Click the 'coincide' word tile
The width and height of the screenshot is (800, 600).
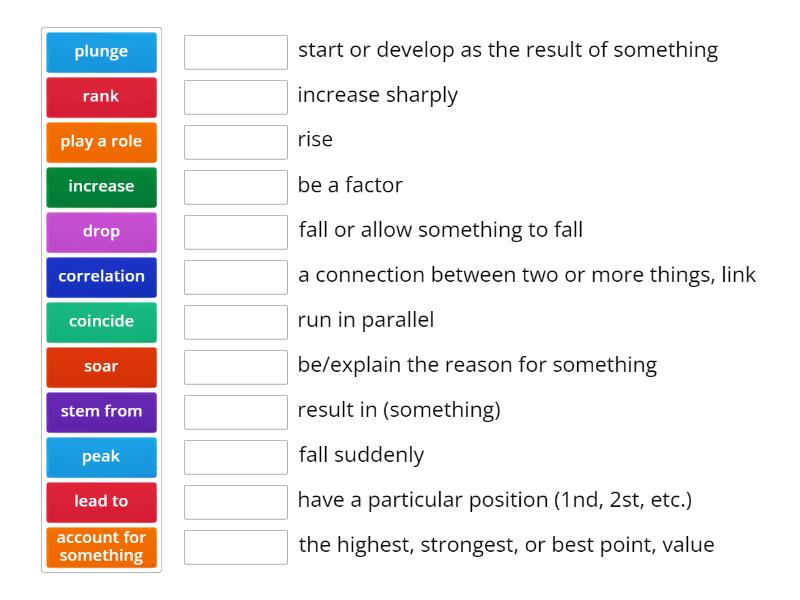click(x=101, y=322)
